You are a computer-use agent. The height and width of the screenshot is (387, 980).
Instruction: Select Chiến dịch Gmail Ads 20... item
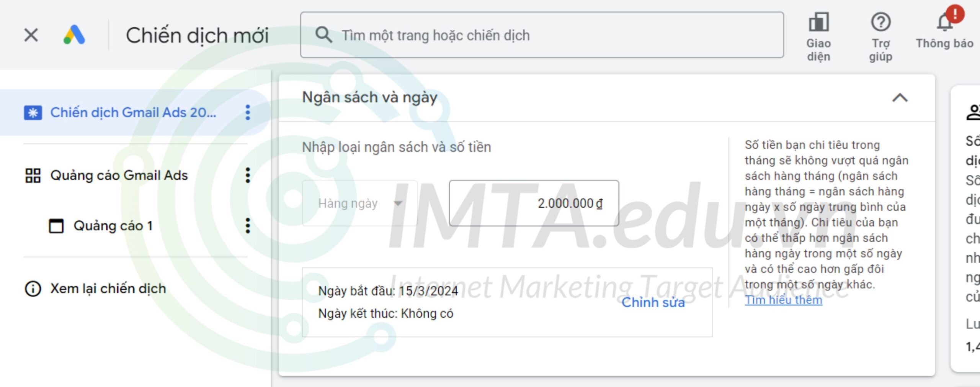pos(134,112)
